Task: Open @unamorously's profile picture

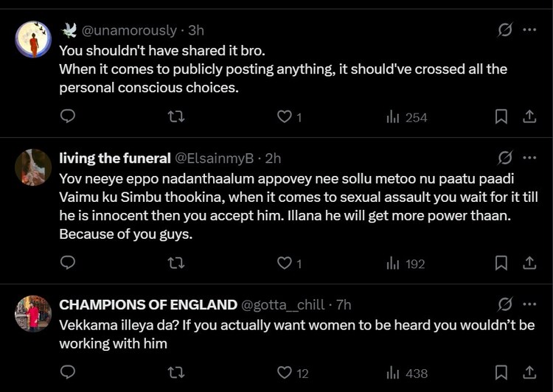Action: [x=33, y=39]
